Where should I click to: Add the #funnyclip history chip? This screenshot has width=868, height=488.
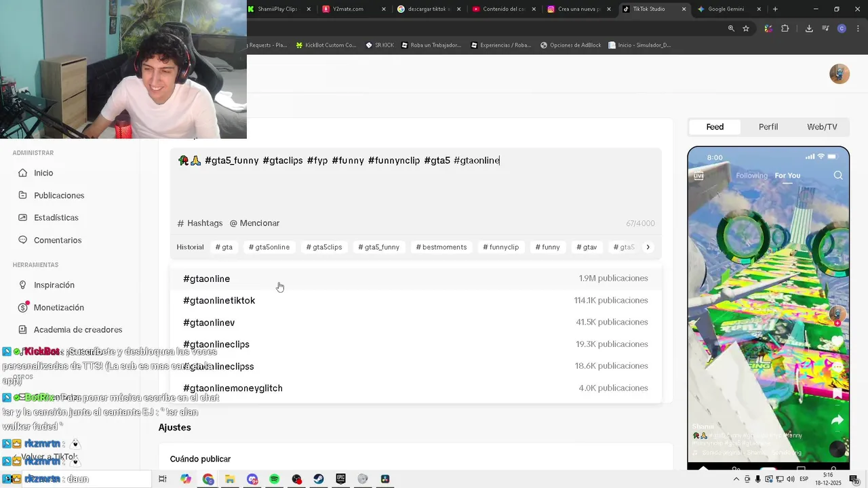pyautogui.click(x=500, y=247)
